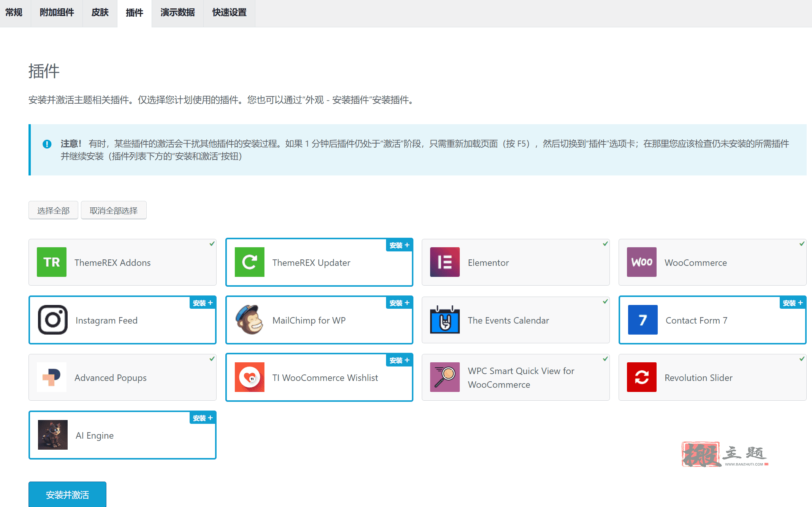
Task: Click the ThemeREX Addons green TR icon
Action: pyautogui.click(x=52, y=262)
